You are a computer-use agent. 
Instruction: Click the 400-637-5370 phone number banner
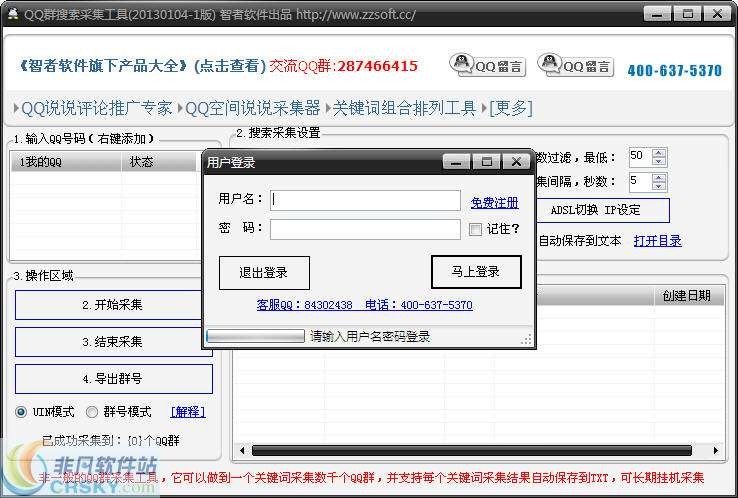(x=674, y=71)
